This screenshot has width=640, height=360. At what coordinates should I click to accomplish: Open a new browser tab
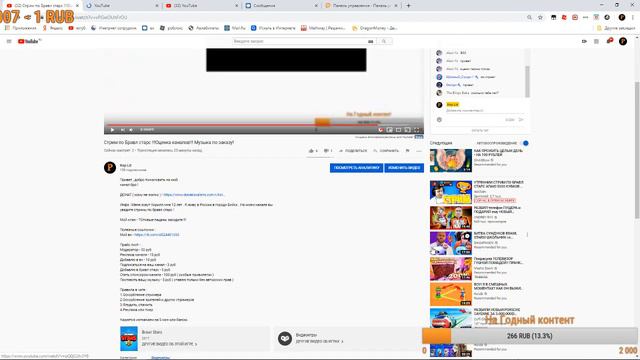coord(408,6)
